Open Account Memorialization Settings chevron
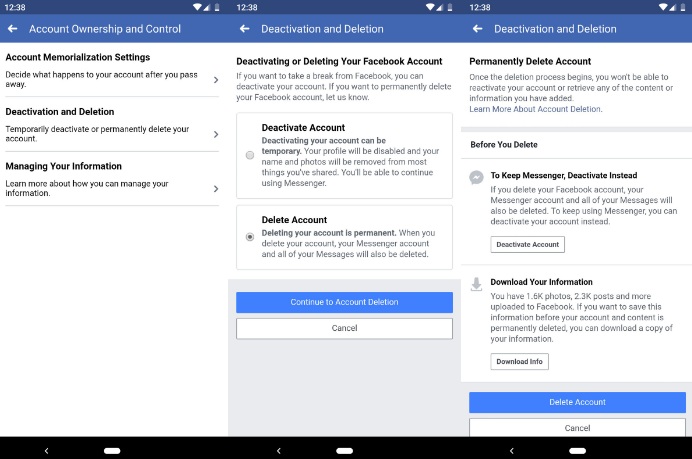 pos(216,80)
